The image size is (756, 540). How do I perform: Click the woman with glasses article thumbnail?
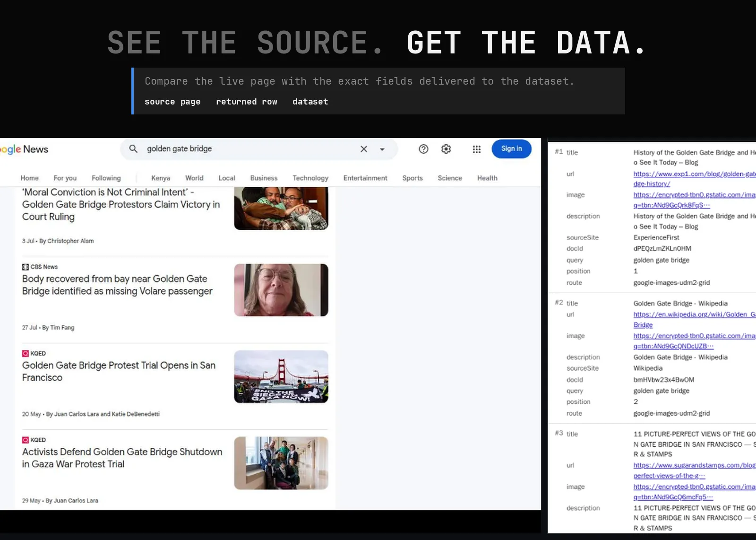[281, 290]
